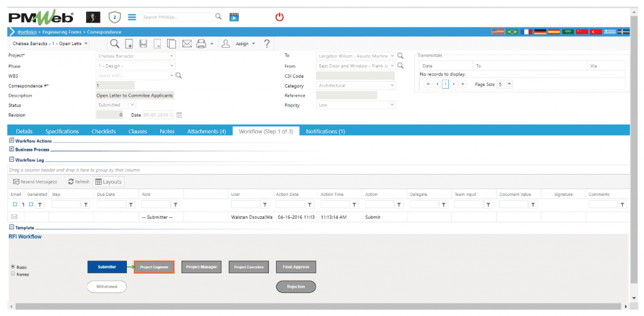The height and width of the screenshot is (316, 644).
Task: Click the toolbar search records icon
Action: 115,43
